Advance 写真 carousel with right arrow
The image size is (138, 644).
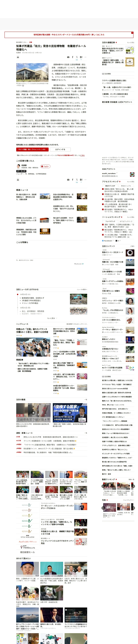pos(133,508)
